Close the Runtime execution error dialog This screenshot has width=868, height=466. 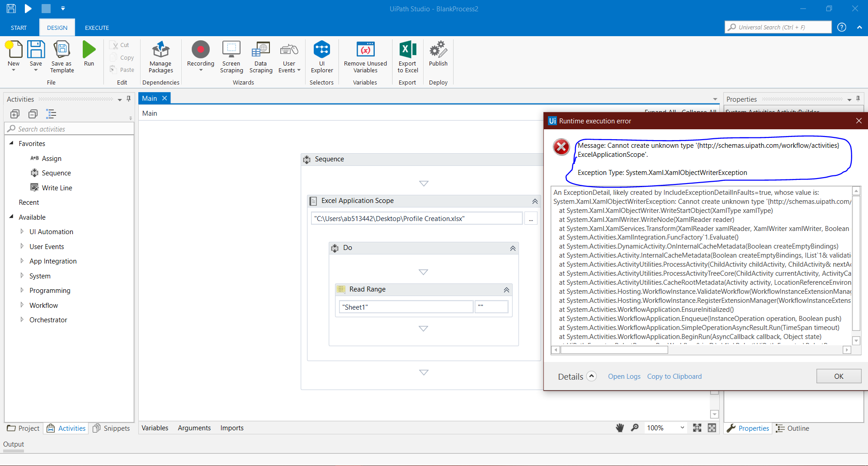point(859,121)
